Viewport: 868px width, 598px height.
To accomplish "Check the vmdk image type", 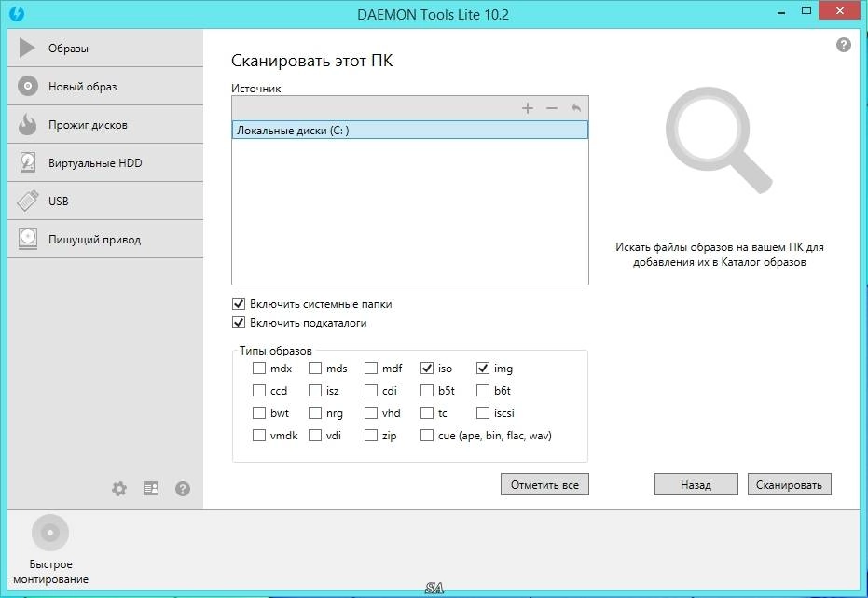I will (x=258, y=436).
